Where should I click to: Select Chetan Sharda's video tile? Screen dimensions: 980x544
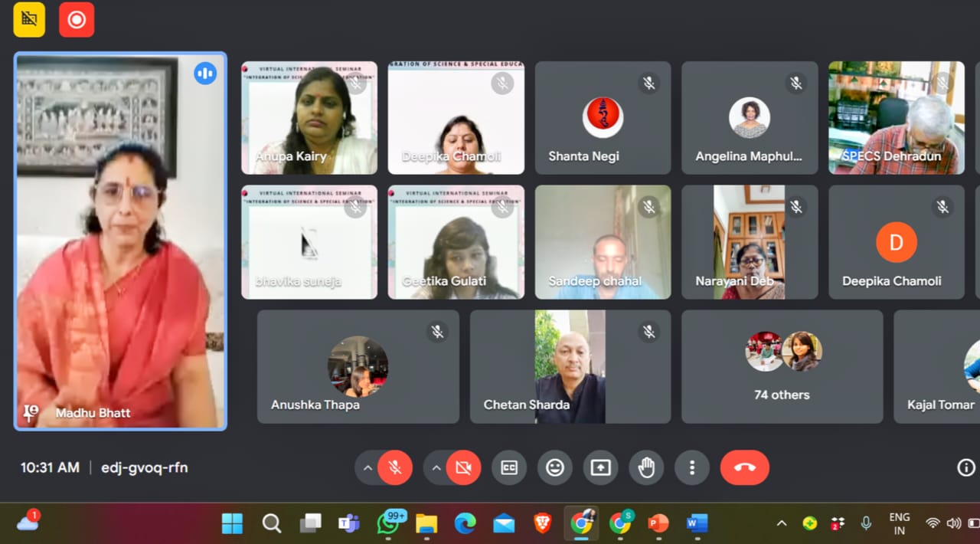[x=570, y=367]
